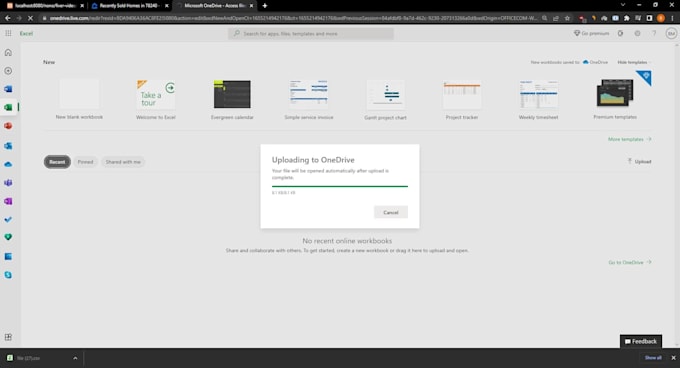Switch to Microsoft OneDrive browser tab
The height and width of the screenshot is (368, 680).
215,6
